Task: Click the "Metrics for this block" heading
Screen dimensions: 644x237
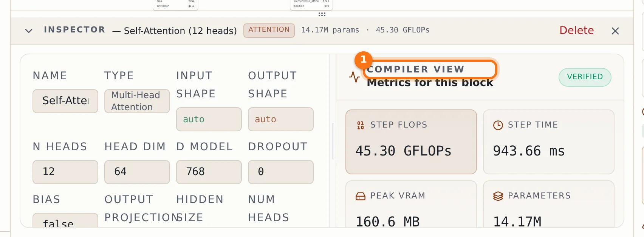Action: click(430, 83)
